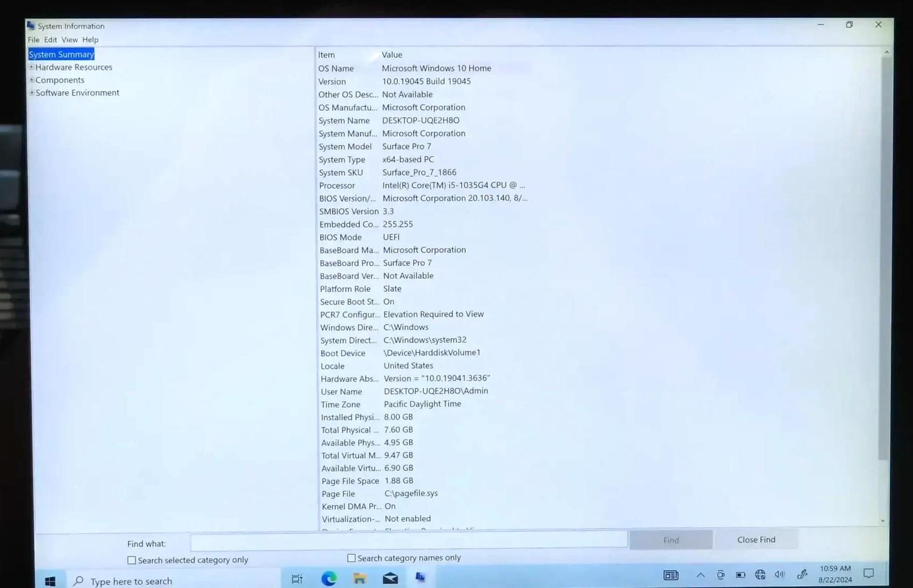Click the System Information title bar icon

pos(31,26)
